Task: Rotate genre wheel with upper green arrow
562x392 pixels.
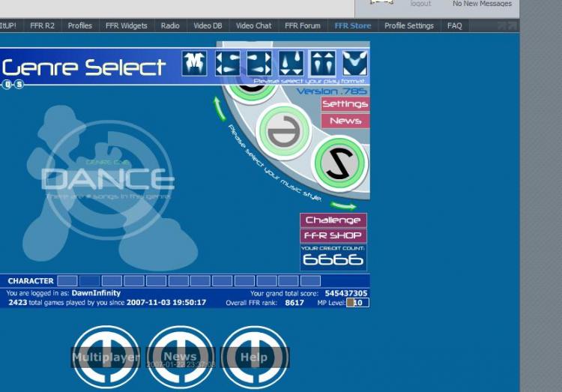Action: (220, 108)
